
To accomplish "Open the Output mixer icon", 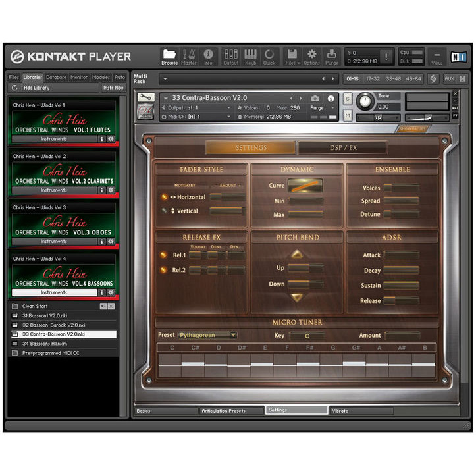I will tap(230, 57).
